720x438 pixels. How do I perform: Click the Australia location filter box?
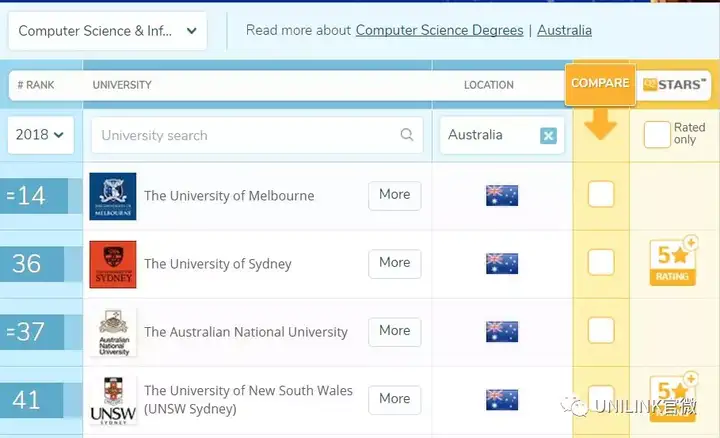point(502,135)
